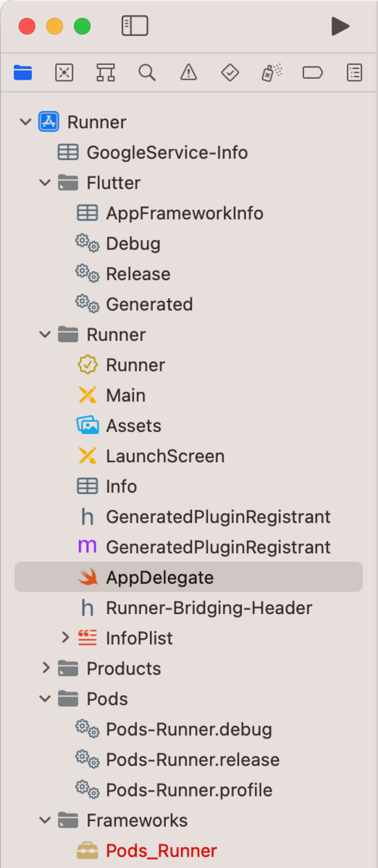Select the Project navigator folder icon

coord(23,72)
